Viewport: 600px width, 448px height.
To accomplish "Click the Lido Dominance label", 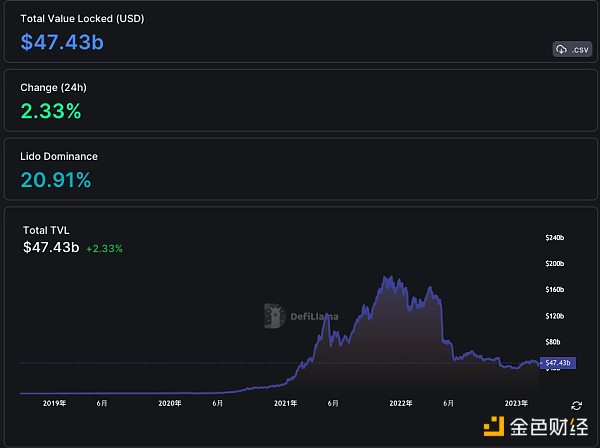I will click(x=59, y=157).
